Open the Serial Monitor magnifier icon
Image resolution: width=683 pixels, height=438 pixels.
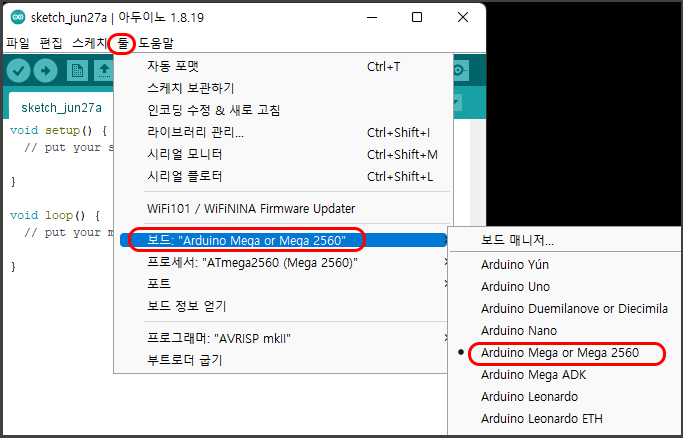click(459, 70)
